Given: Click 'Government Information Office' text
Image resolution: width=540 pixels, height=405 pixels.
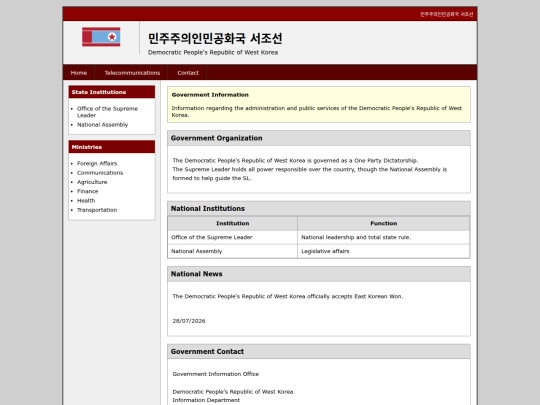Looking at the screenshot, I should click(x=215, y=374).
